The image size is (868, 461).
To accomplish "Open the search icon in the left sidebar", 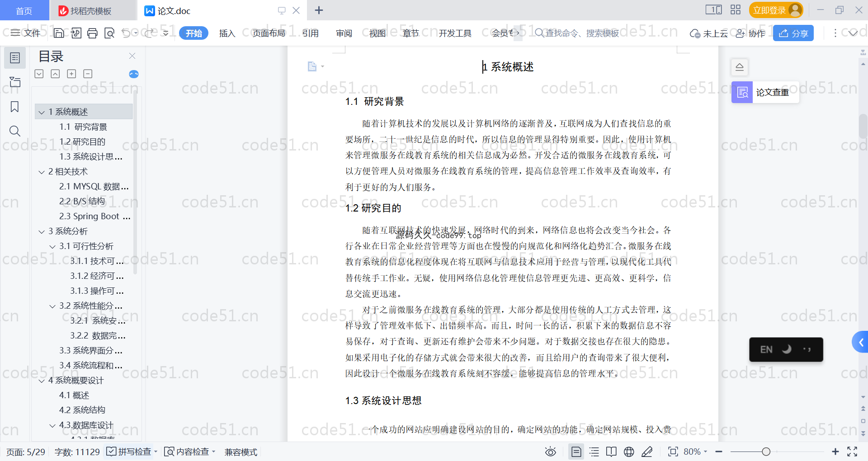I will 15,131.
